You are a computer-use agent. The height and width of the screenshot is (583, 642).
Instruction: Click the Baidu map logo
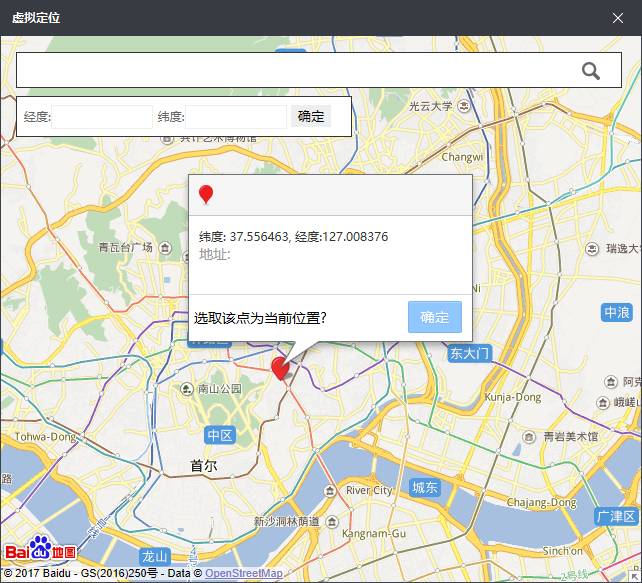[x=41, y=549]
